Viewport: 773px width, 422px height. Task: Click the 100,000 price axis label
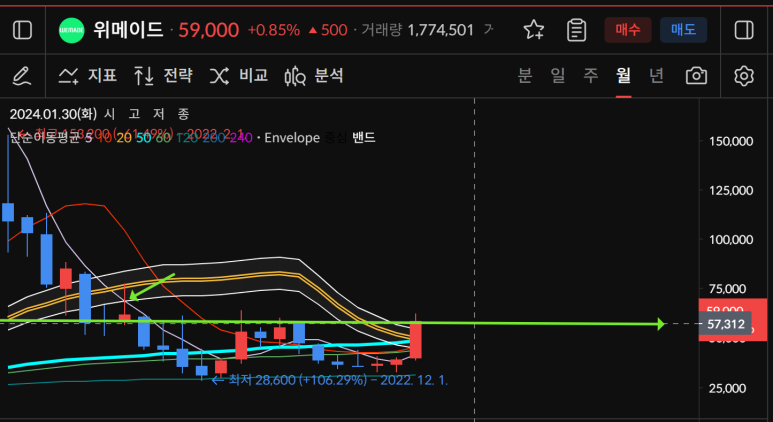tap(731, 240)
